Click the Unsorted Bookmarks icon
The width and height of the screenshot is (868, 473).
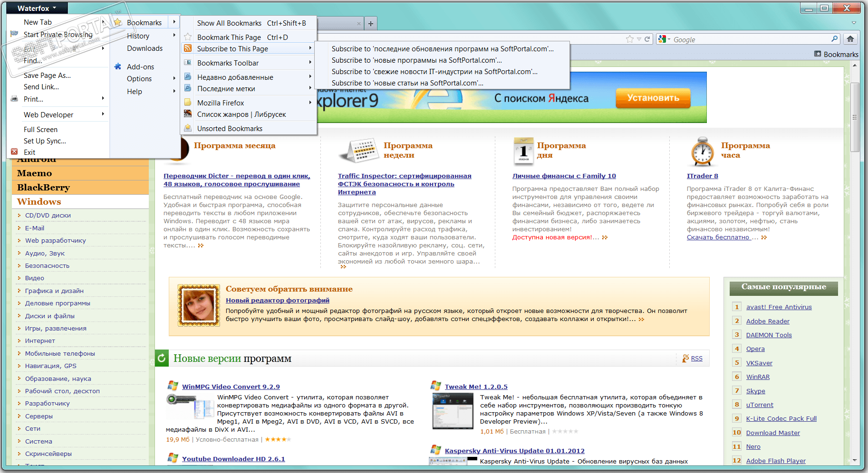(188, 128)
